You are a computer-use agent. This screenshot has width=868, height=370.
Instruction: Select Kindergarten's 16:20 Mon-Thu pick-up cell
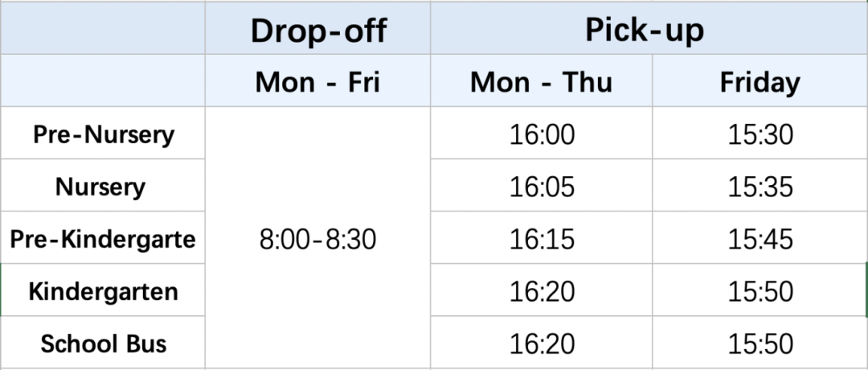pos(542,291)
